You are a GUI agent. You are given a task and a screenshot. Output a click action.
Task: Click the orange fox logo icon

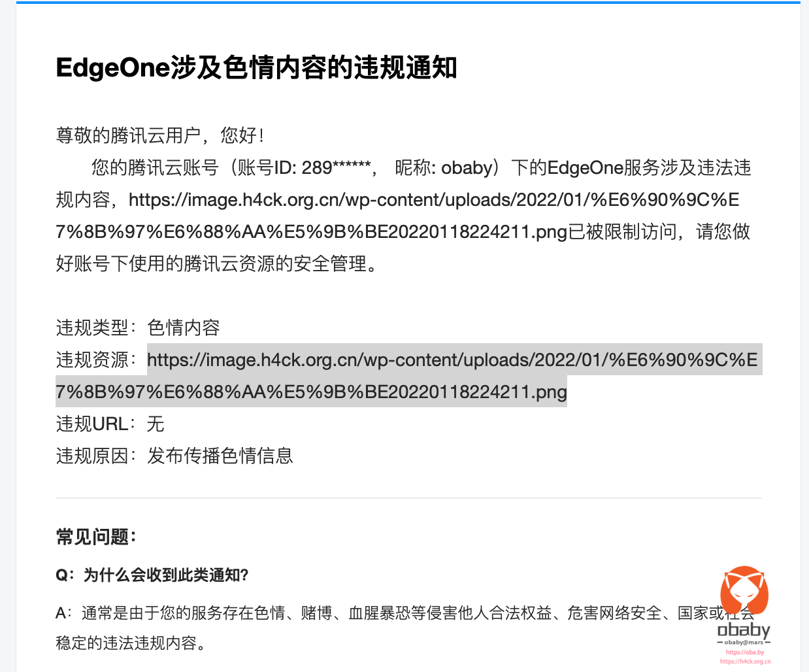pos(744,591)
